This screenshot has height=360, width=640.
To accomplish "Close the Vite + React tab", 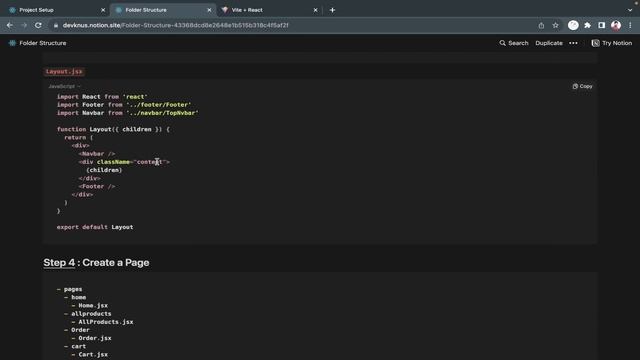I will click(316, 10).
